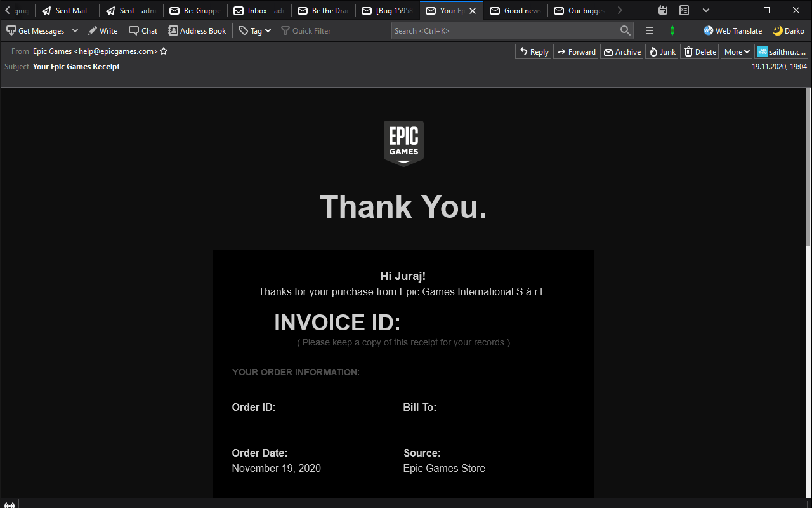The width and height of the screenshot is (812, 508).
Task: Switch to the 'Re: Gruppe' tab
Action: [195, 11]
